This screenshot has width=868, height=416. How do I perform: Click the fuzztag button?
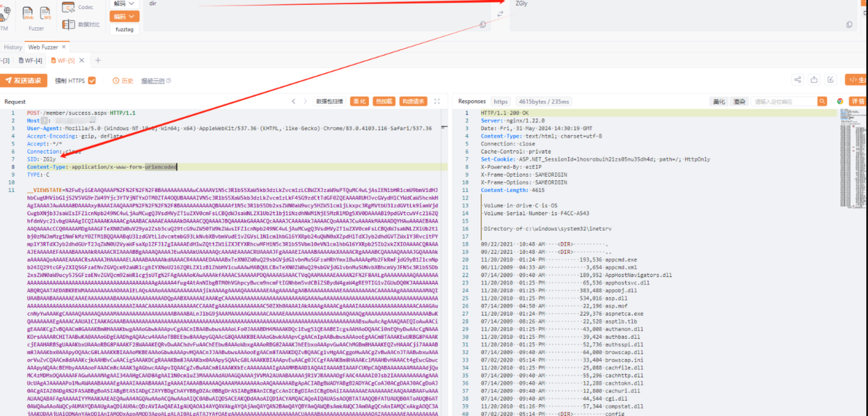tap(124, 29)
